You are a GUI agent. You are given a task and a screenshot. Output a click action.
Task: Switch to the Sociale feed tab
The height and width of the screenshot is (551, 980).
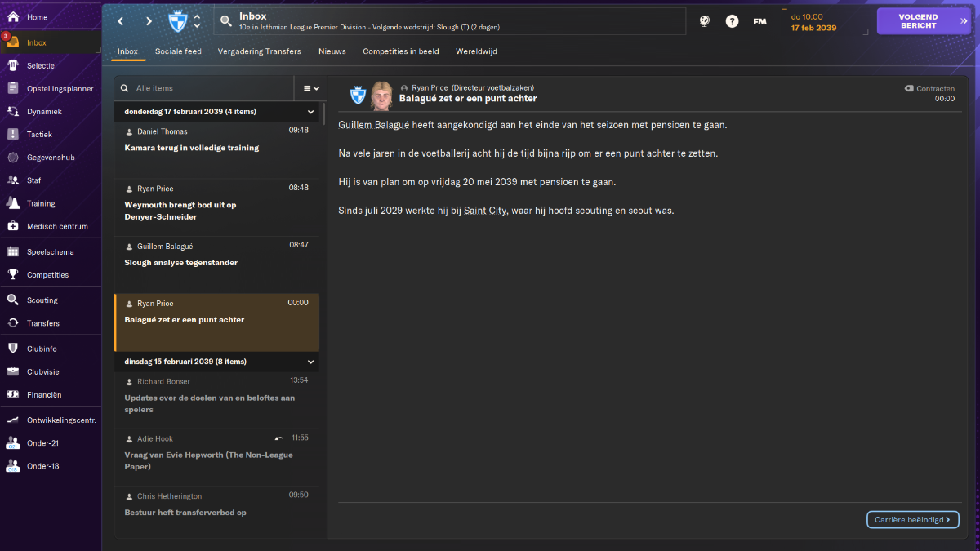[178, 51]
